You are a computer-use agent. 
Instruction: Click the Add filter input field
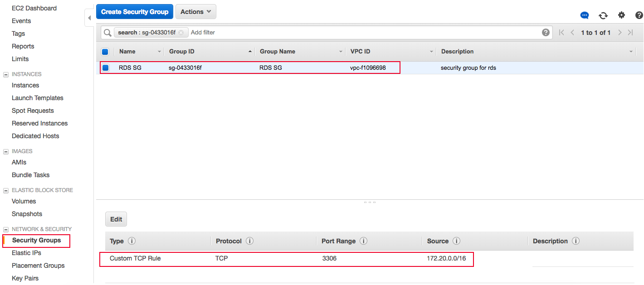[x=203, y=32]
